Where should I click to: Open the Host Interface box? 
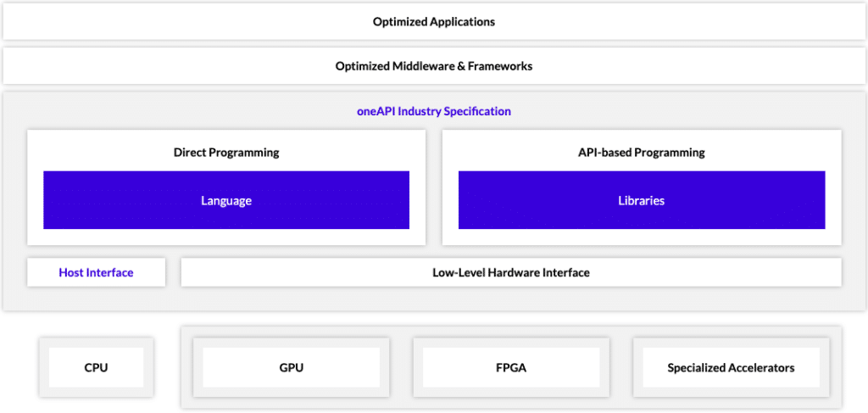(x=97, y=272)
